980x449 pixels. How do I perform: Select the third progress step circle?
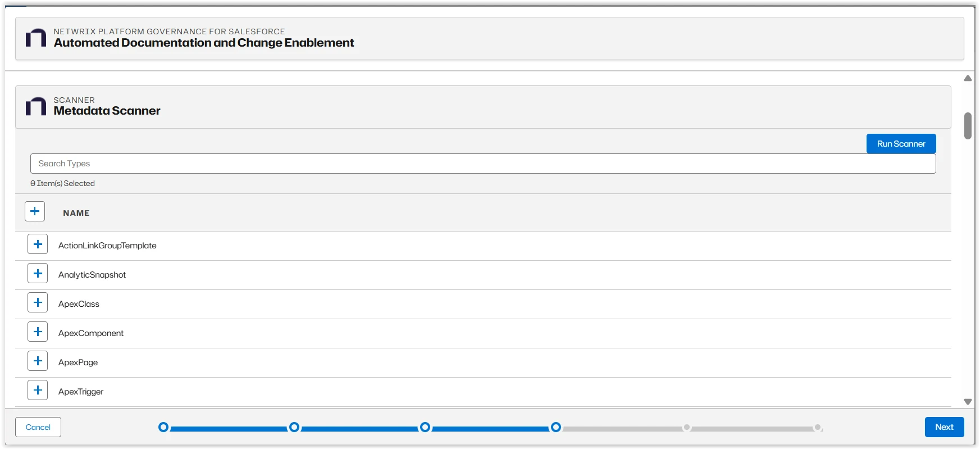[x=425, y=428]
